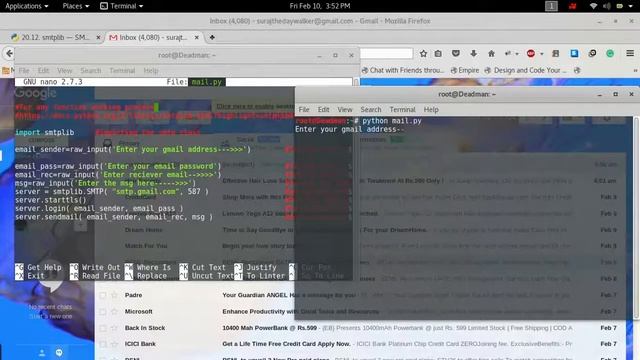Open a new Firefox tab with plus icon

point(212,37)
